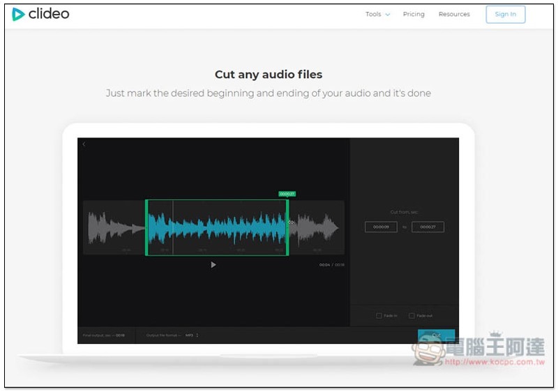Screen dimensions: 558x392
Task: Click the playhead line in the waveform
Action: [x=173, y=227]
